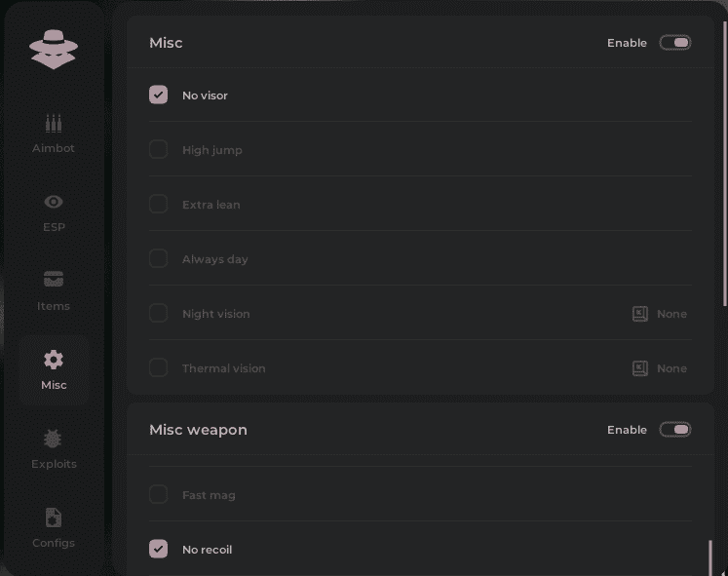Image resolution: width=728 pixels, height=576 pixels.
Task: Uncheck the No recoil checkbox
Action: (x=159, y=550)
